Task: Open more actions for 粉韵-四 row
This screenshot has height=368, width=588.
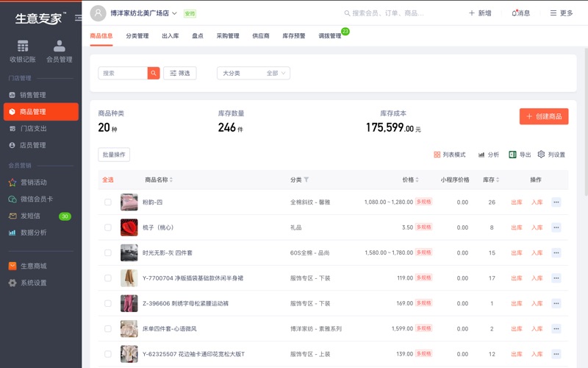Action: 556,202
